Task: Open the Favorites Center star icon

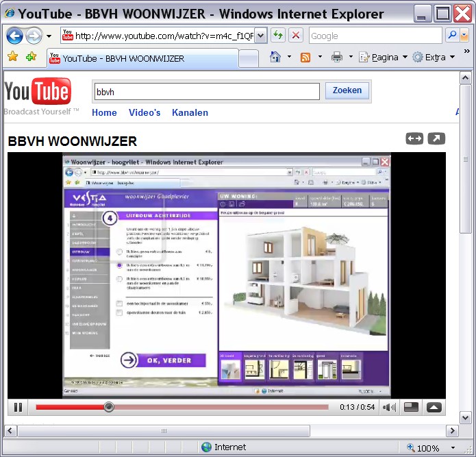Action: point(13,56)
